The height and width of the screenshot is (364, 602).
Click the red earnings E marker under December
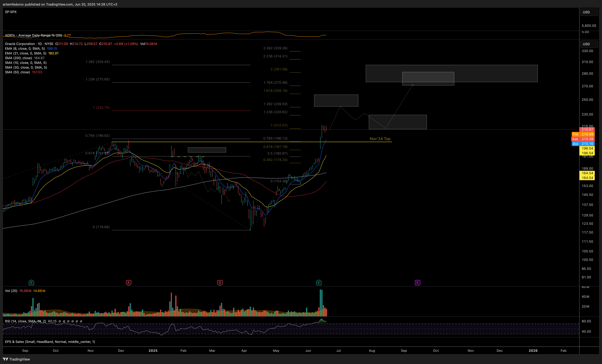129,283
